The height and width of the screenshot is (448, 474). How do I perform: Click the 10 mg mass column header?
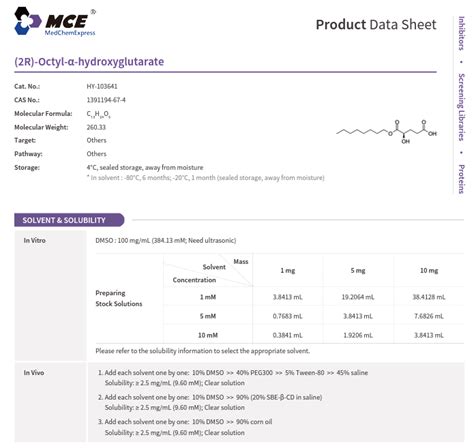(x=429, y=270)
